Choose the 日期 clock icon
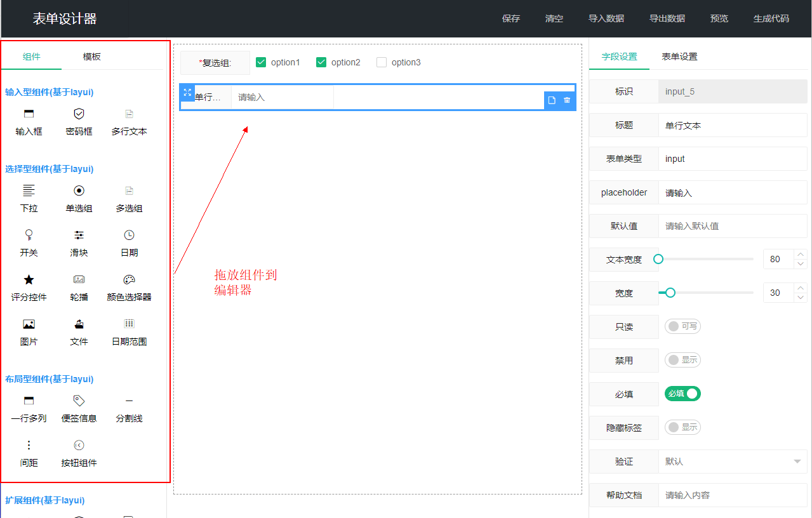This screenshot has height=518, width=812. pyautogui.click(x=129, y=235)
